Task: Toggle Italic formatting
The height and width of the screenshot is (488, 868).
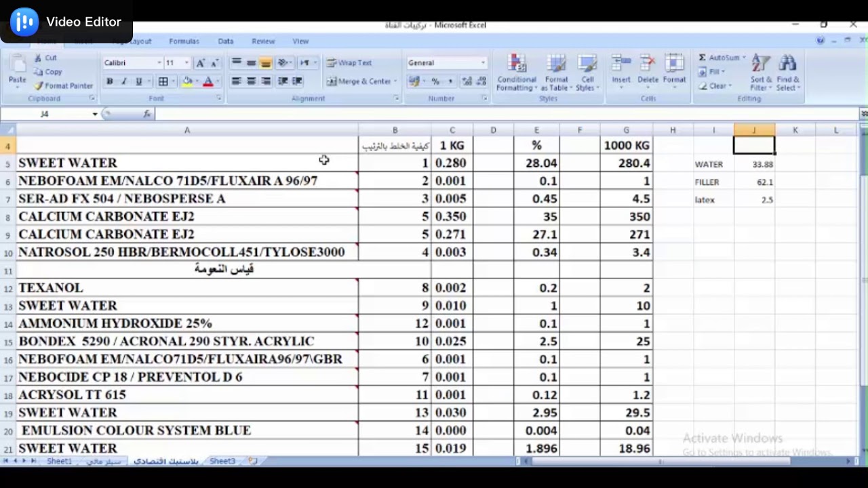Action: point(124,81)
